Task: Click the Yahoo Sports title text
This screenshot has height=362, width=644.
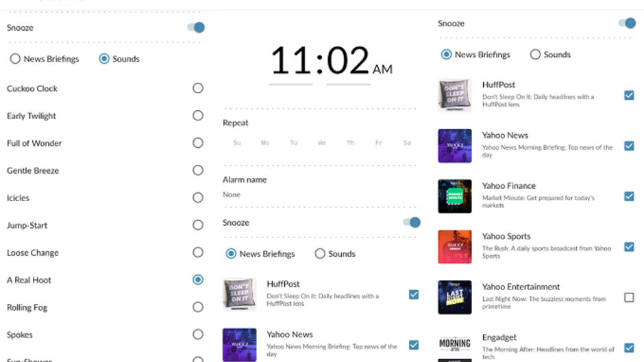Action: coord(506,236)
